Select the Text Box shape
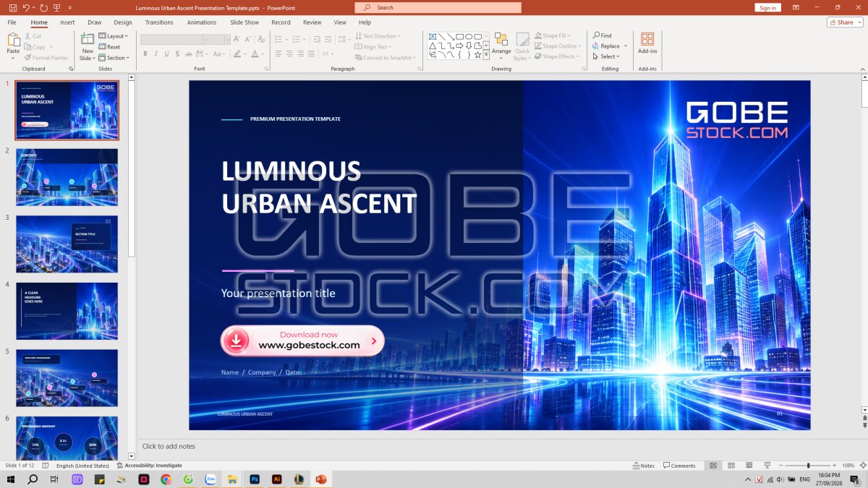The height and width of the screenshot is (488, 868). [x=433, y=36]
